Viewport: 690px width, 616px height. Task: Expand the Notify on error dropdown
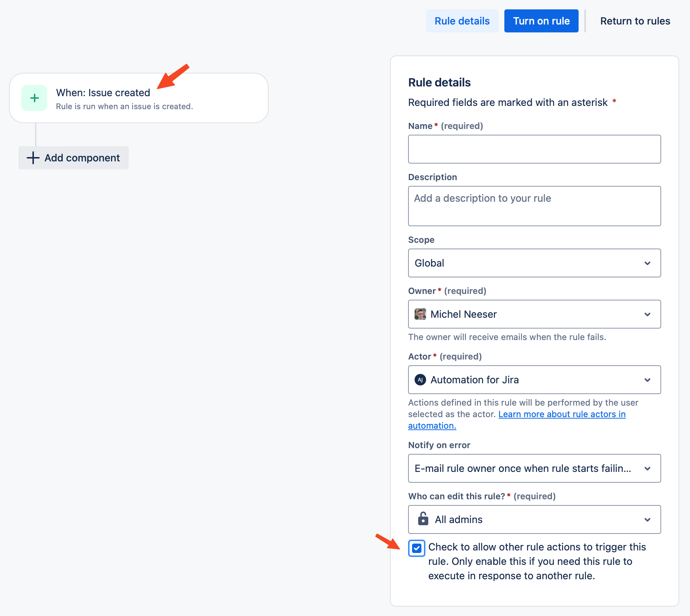pos(647,468)
